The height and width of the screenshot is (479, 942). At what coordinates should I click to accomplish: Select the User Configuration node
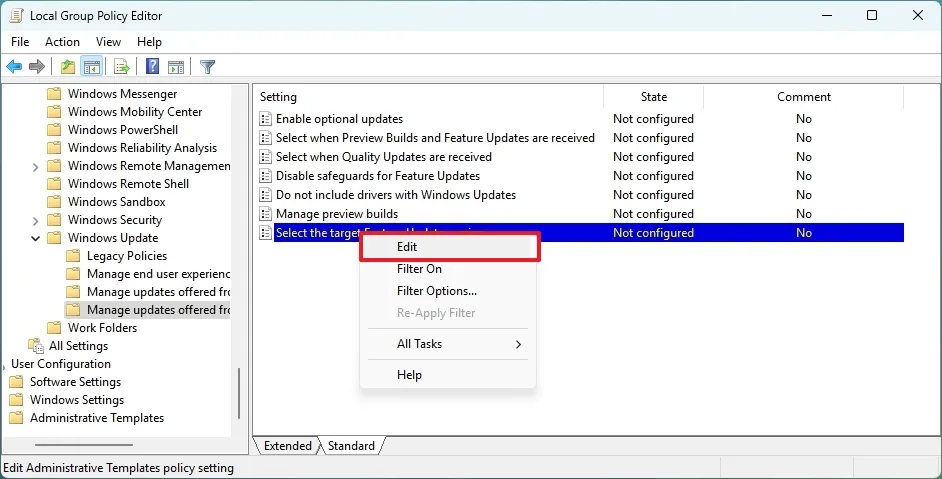click(61, 364)
